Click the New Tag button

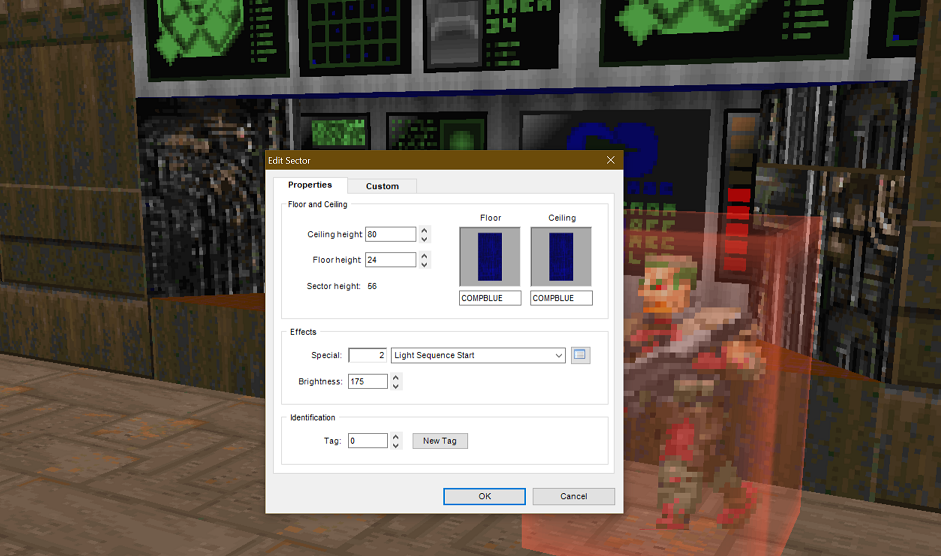pos(440,441)
